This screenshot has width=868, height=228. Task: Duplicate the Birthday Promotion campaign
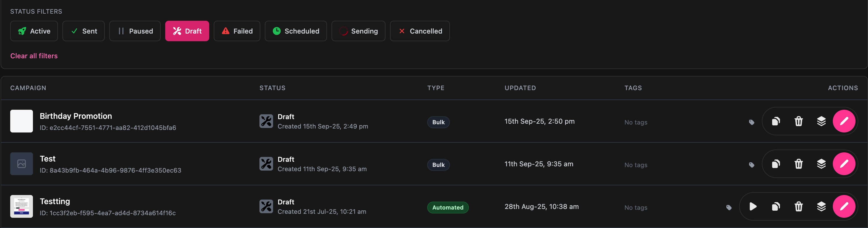tap(776, 121)
